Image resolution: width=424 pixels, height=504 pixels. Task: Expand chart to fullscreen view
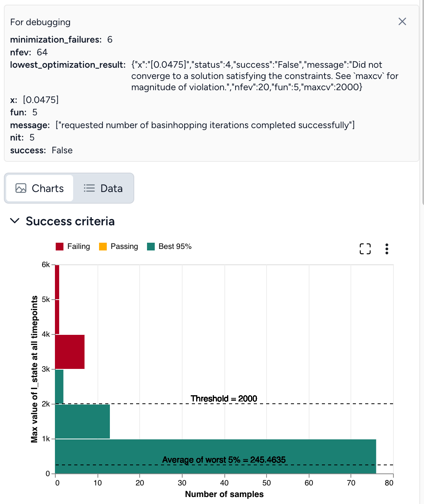pos(365,249)
